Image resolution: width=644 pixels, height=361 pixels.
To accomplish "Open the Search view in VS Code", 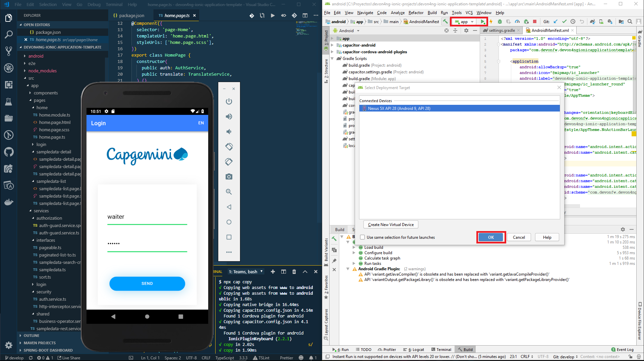I will [9, 34].
